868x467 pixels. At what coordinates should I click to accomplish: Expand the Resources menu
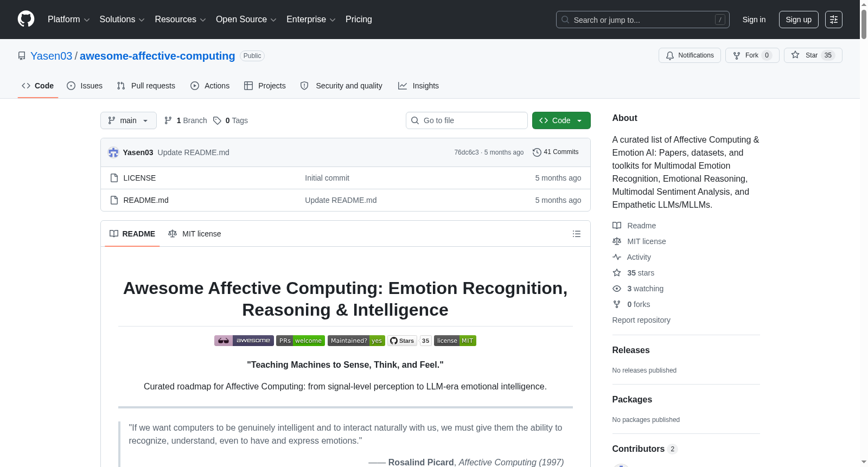pos(180,20)
